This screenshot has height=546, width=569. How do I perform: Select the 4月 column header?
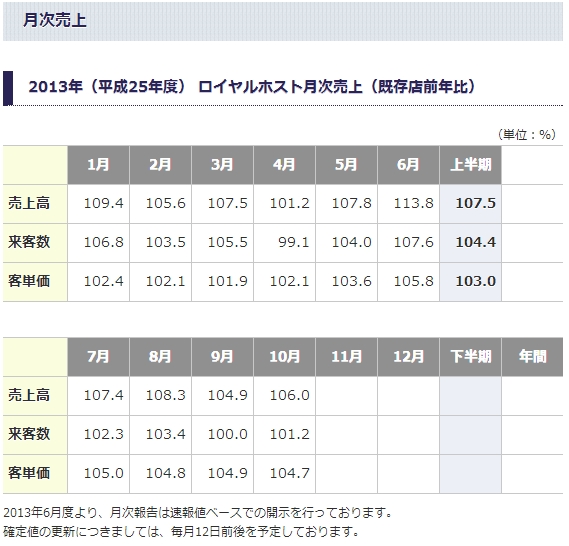click(284, 165)
